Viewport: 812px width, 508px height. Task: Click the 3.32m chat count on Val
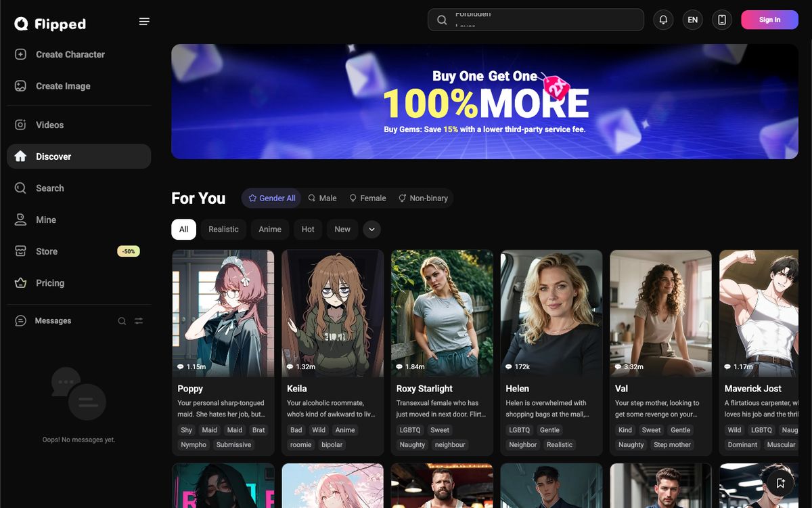(x=629, y=366)
